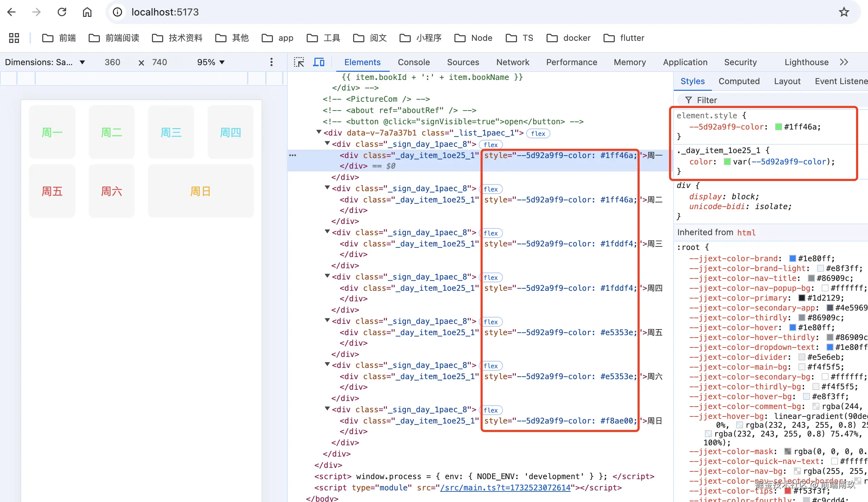Viewport: 868px width, 502px height.
Task: Bookmark this page with star icon
Action: [844, 12]
